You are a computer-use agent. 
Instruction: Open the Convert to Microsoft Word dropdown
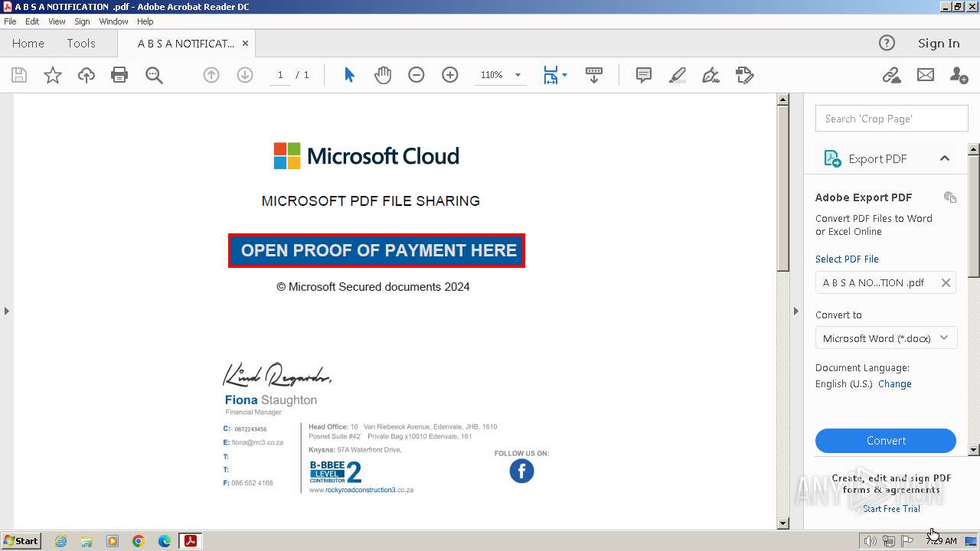[x=886, y=338]
